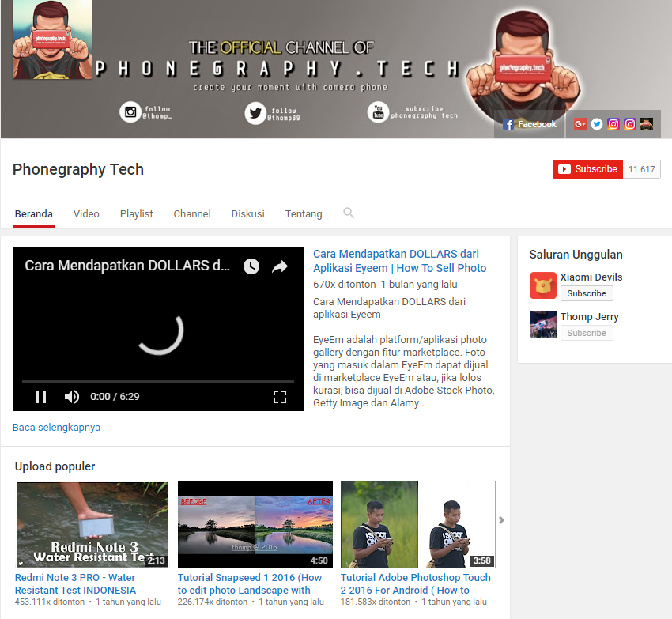Click the YouTube subscribe icon on banner art
Image resolution: width=672 pixels, height=619 pixels.
click(378, 112)
